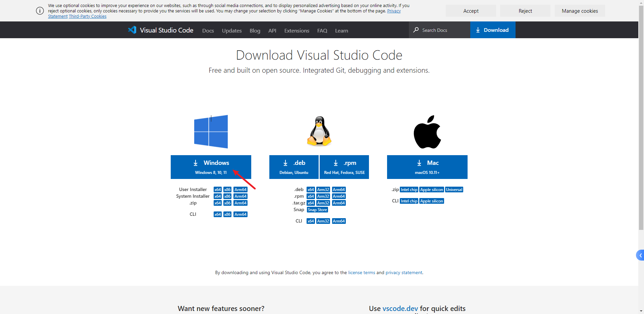Click the Windows logo image
Screen dimensions: 644x314
[x=211, y=132]
